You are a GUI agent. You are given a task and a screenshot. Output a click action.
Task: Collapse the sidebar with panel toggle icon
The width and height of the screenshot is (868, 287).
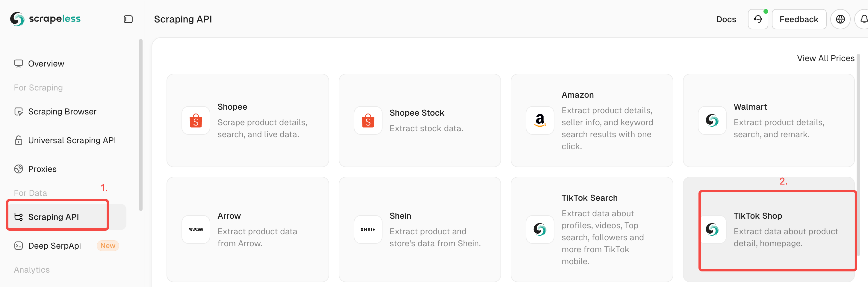coord(128,19)
